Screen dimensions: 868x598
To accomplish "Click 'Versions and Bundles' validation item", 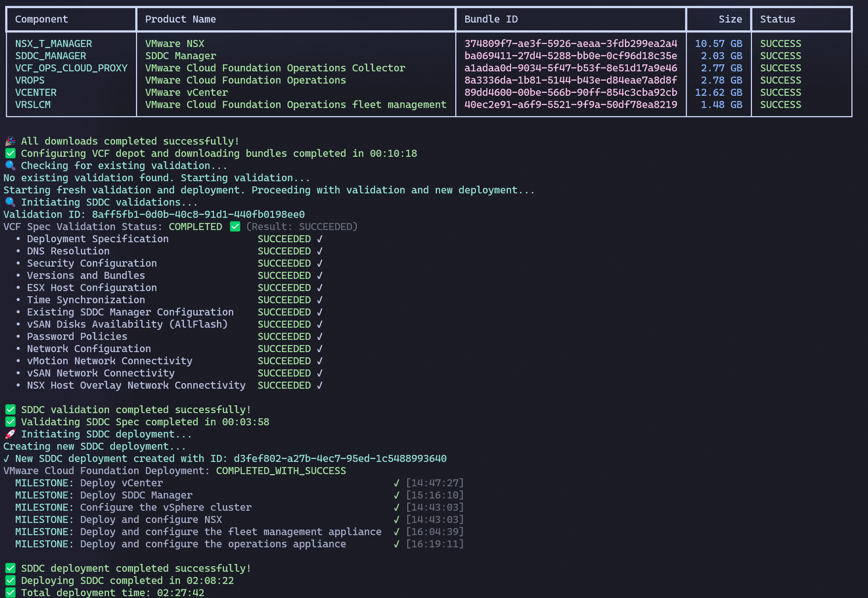I will (x=86, y=276).
